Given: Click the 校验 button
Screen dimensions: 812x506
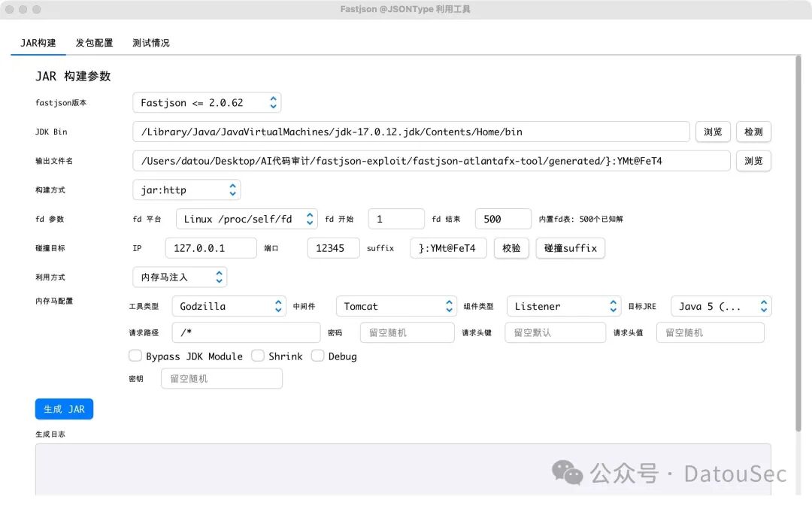Looking at the screenshot, I should click(x=511, y=248).
